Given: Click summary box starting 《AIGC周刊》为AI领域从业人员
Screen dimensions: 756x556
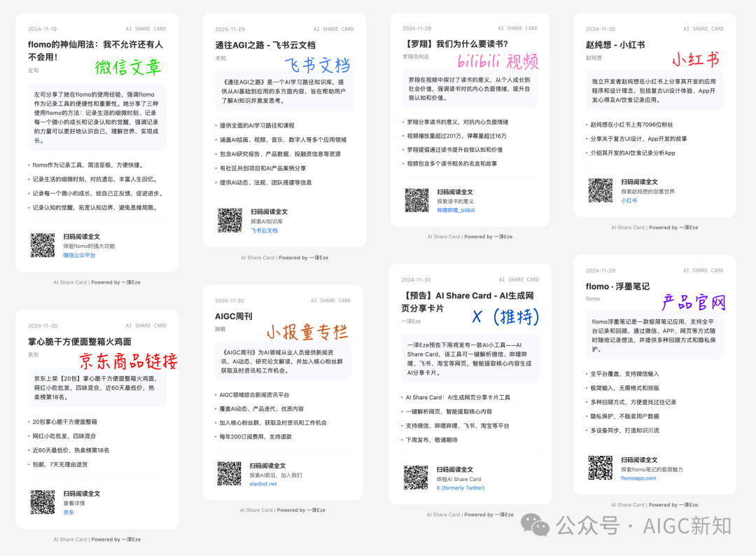Looking at the screenshot, I should click(x=283, y=361).
